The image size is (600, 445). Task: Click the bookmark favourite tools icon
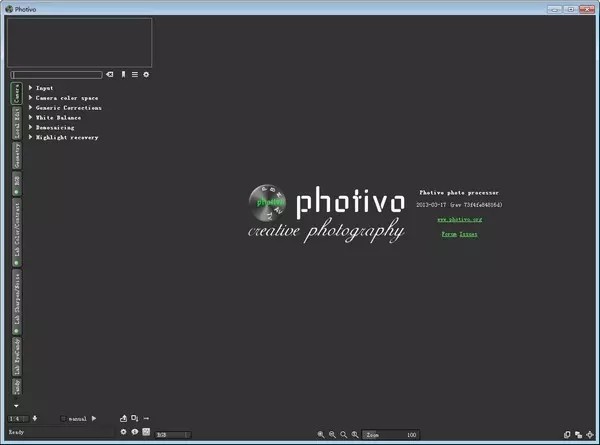pos(123,75)
